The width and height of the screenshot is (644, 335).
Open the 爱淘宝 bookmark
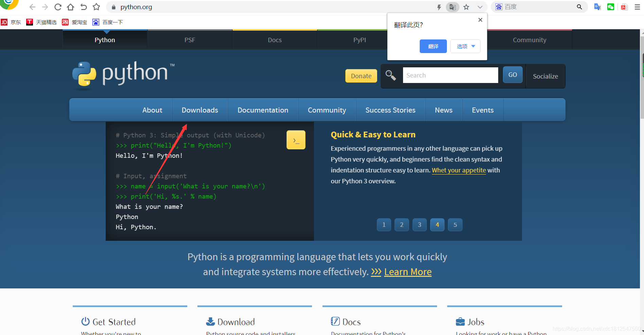[74, 22]
